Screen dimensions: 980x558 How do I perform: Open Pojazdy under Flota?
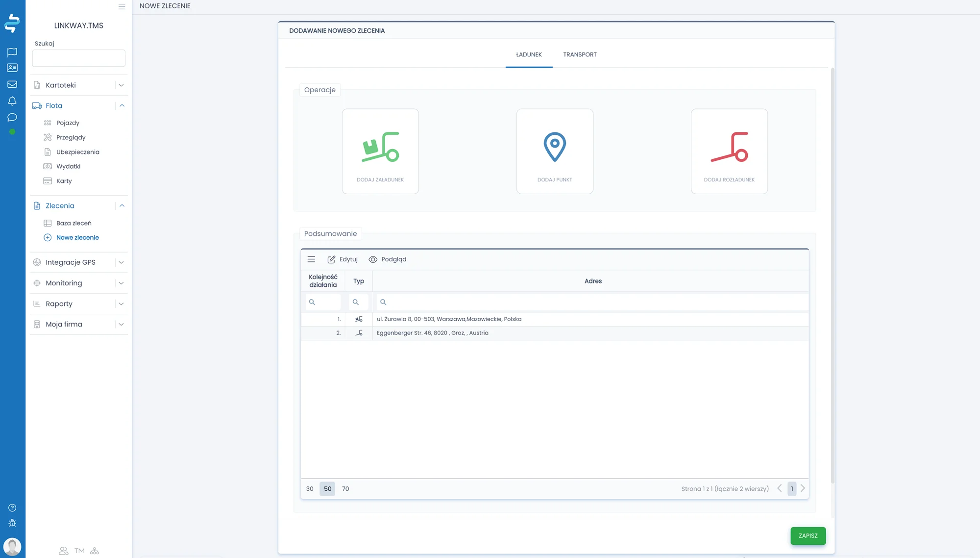pos(68,123)
